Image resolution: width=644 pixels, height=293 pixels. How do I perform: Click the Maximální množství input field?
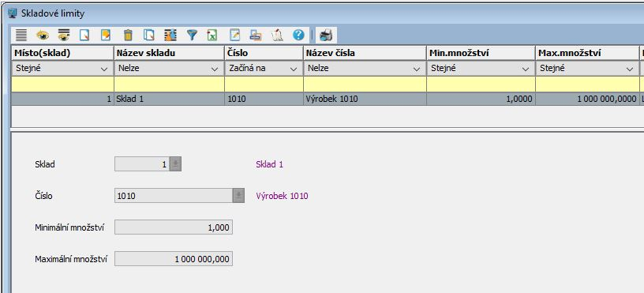[174, 259]
